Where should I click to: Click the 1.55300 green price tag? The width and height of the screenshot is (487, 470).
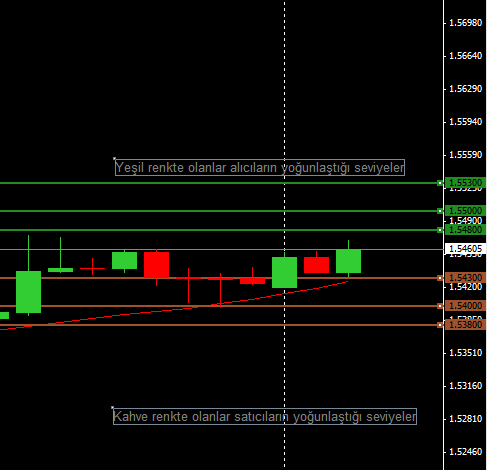(x=465, y=183)
